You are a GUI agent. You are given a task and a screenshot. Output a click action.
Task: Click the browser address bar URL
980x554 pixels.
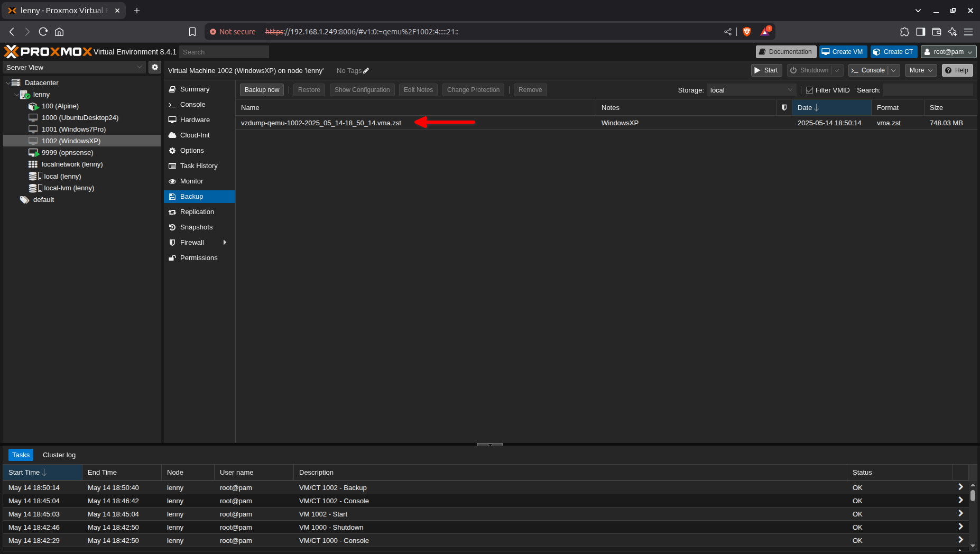pos(362,32)
